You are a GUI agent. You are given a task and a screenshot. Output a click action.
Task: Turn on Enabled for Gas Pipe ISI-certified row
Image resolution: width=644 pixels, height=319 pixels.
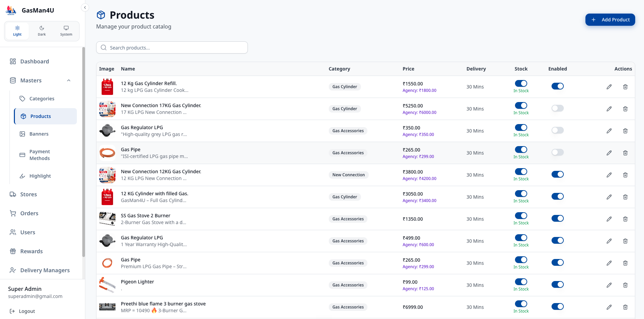(x=557, y=152)
